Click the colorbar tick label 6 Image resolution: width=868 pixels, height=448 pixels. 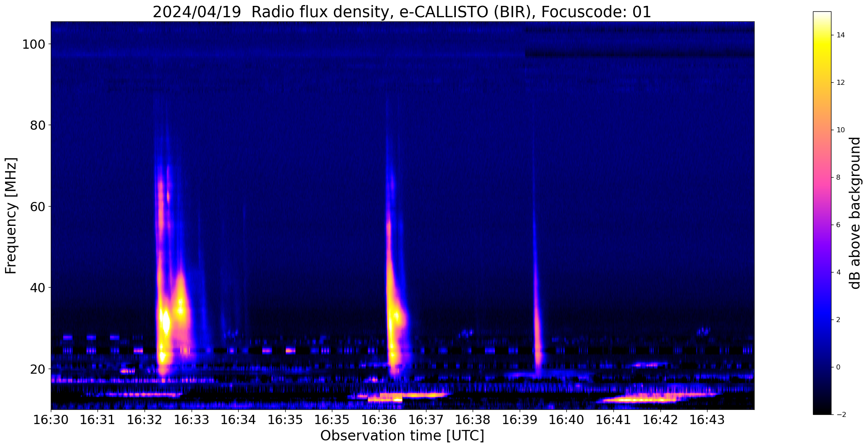click(x=839, y=225)
